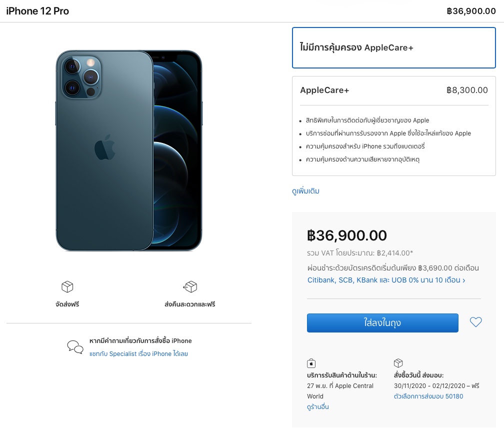Click the Pacific Blue iPhone 12 Pro image
Image resolution: width=504 pixels, height=431 pixels.
(x=129, y=150)
